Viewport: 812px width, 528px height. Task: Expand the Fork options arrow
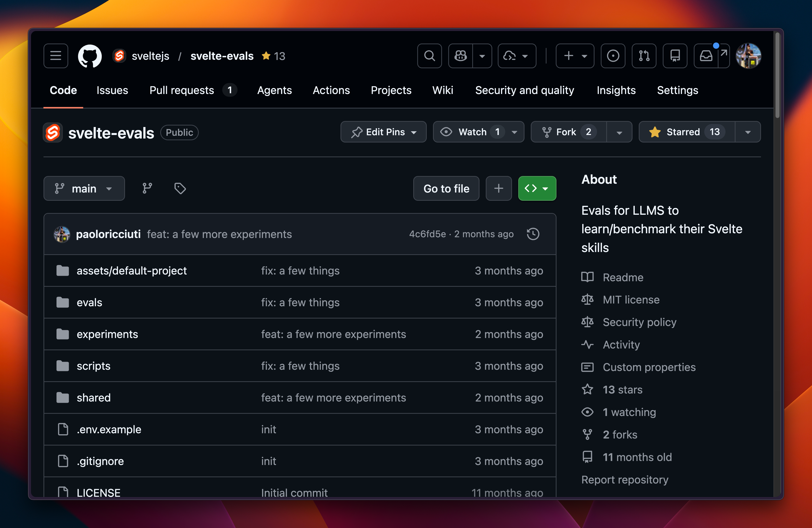pyautogui.click(x=619, y=132)
